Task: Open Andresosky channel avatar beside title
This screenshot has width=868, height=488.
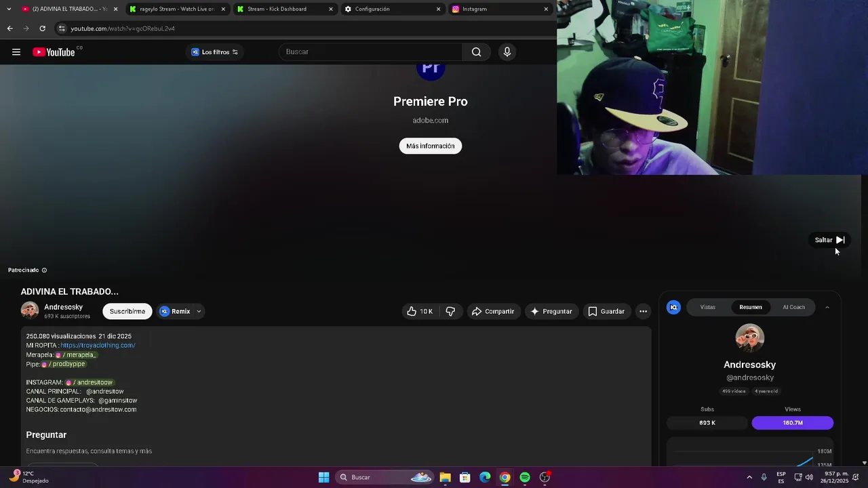Action: click(30, 311)
